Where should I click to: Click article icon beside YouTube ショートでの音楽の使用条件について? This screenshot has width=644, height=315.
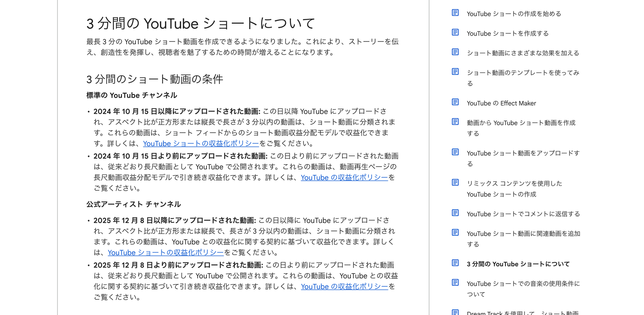455,283
